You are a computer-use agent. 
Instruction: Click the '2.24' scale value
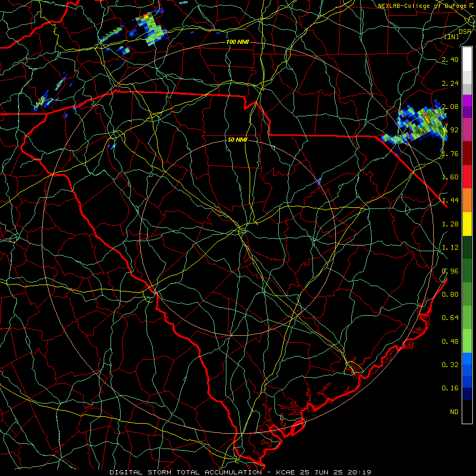pos(450,83)
